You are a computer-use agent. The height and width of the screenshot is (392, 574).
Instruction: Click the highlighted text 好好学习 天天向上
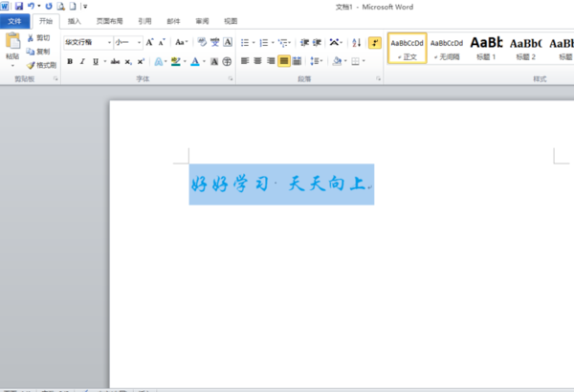click(280, 184)
